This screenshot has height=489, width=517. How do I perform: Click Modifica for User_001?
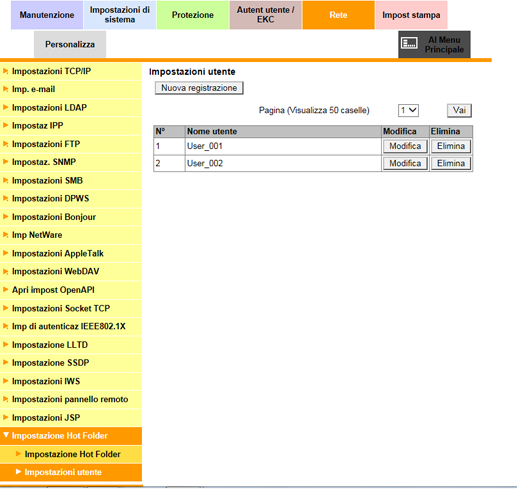click(405, 146)
